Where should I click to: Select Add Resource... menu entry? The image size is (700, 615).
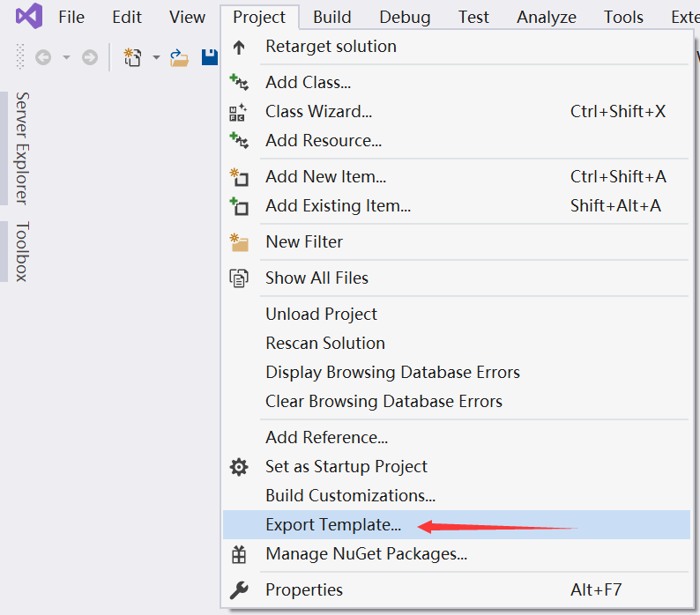point(457,141)
